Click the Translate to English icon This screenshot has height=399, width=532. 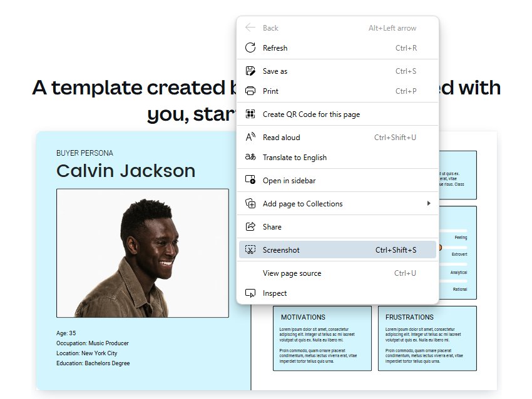point(250,158)
